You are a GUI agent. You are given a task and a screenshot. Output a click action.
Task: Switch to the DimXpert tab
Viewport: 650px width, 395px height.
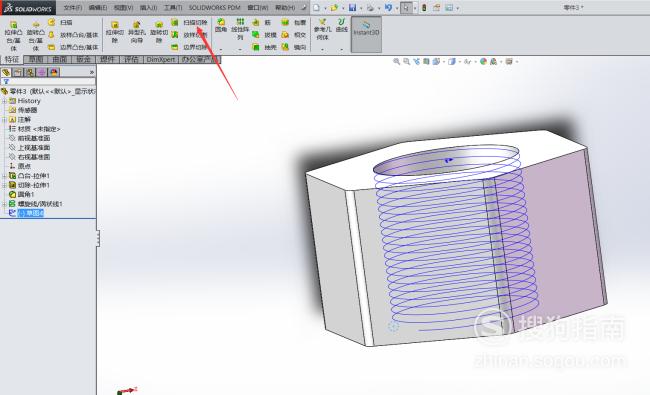tap(161, 59)
